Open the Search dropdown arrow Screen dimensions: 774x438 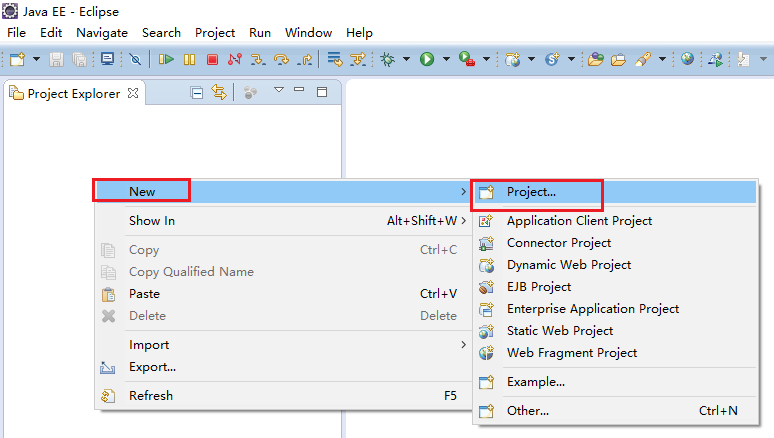click(662, 59)
